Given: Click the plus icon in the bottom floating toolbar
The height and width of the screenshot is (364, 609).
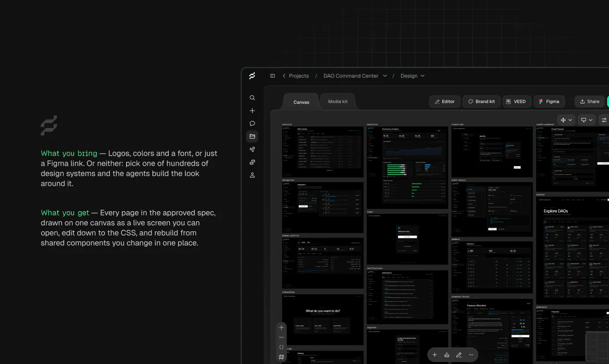Looking at the screenshot, I should pyautogui.click(x=434, y=355).
